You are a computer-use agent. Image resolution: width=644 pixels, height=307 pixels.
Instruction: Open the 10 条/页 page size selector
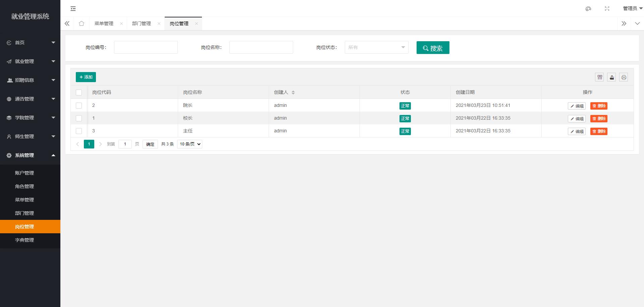point(190,144)
